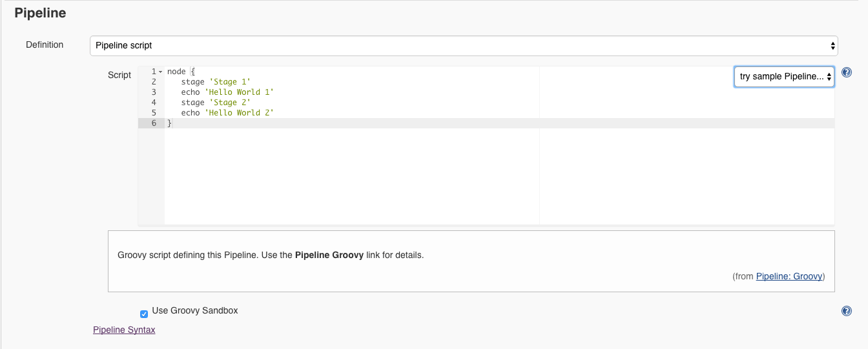Open the Pipeline: Groovy plugin link
The height and width of the screenshot is (349, 868).
pos(789,276)
